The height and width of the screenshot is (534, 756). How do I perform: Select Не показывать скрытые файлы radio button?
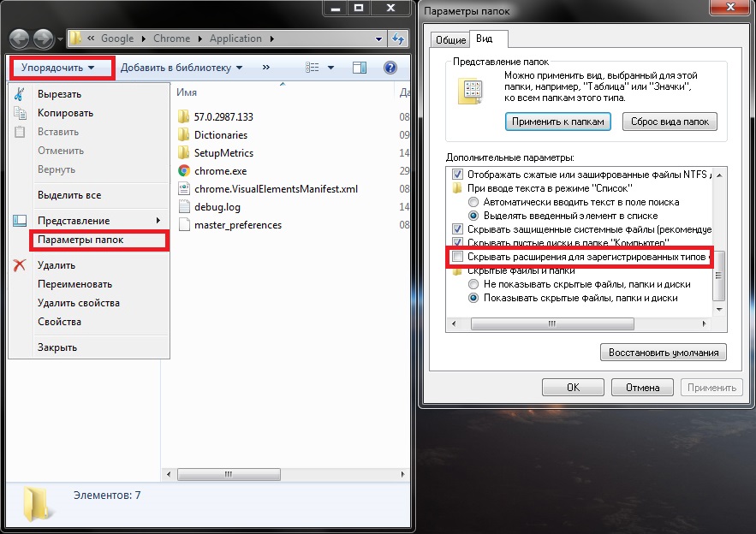point(473,283)
